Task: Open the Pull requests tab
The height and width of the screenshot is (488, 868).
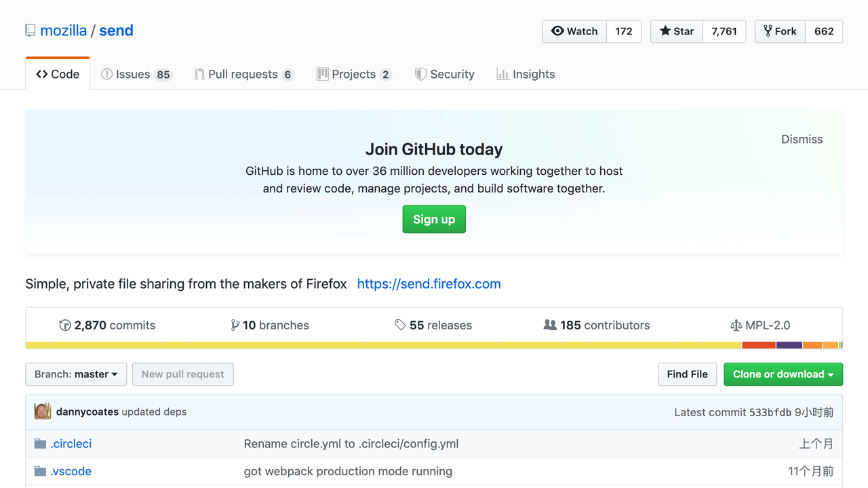Action: pyautogui.click(x=243, y=75)
